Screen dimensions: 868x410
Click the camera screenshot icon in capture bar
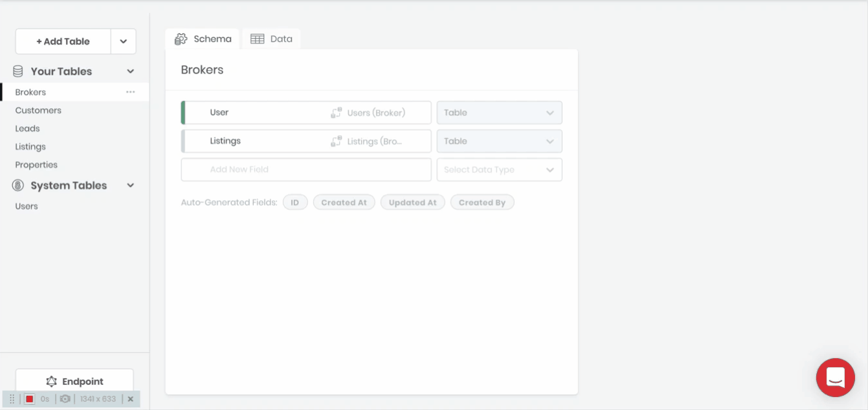[65, 399]
